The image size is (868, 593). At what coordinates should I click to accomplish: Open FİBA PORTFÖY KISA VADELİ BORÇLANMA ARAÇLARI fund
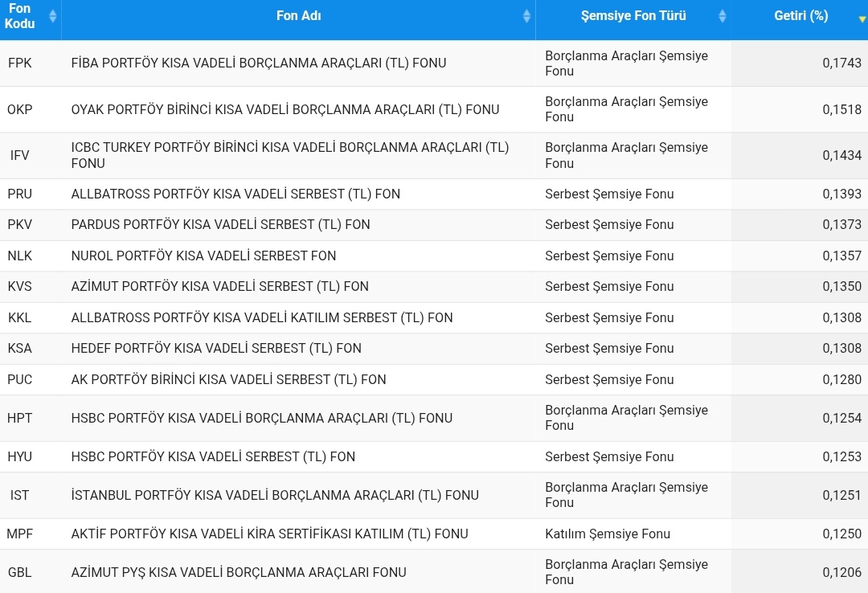(259, 63)
